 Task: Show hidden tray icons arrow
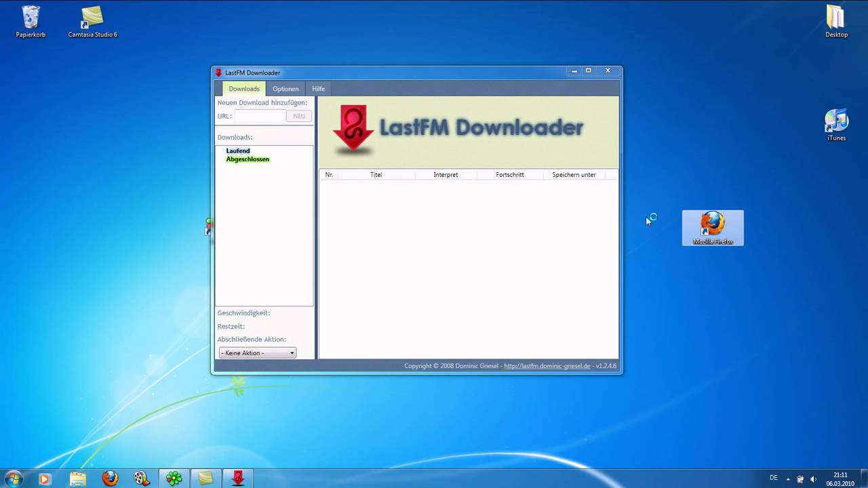(788, 479)
